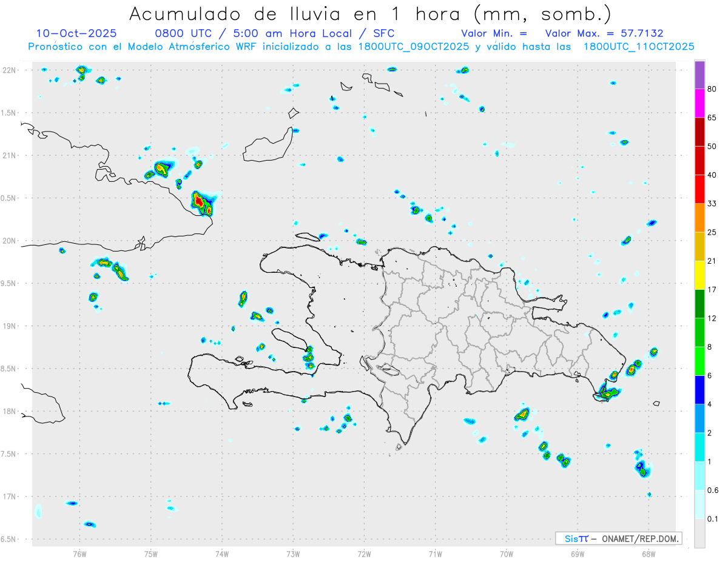Click the '68W' longitude label
Image resolution: width=728 pixels, height=562 pixels.
[649, 554]
